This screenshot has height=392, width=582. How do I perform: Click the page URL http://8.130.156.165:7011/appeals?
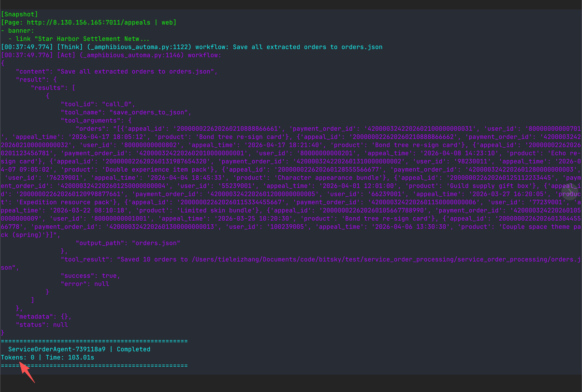point(89,22)
